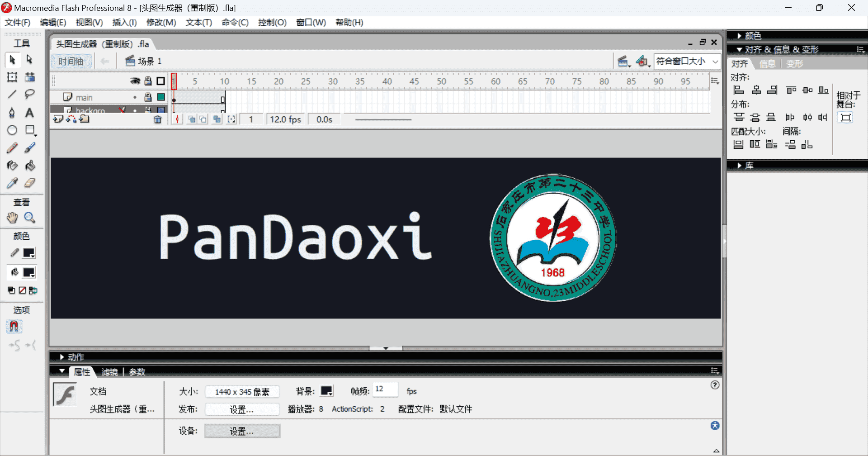Delete the selected layer with the trash icon
The image size is (868, 456).
coord(158,119)
